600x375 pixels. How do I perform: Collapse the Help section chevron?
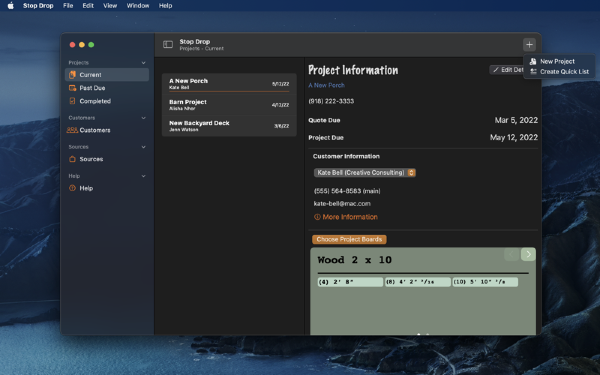click(x=143, y=176)
